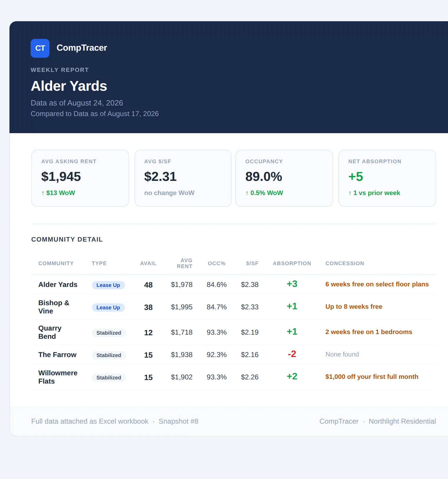Click the Stabilized badge for Quarry Bend

click(x=109, y=333)
